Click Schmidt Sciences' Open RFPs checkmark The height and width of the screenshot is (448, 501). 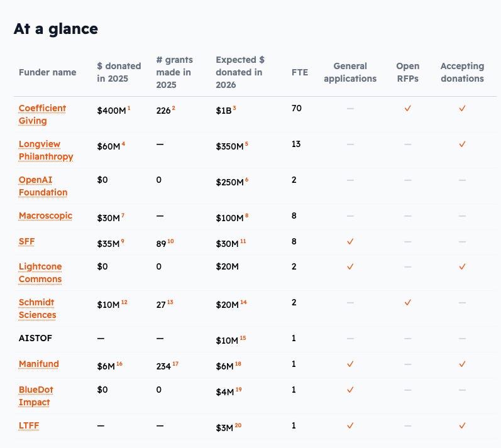pyautogui.click(x=408, y=303)
